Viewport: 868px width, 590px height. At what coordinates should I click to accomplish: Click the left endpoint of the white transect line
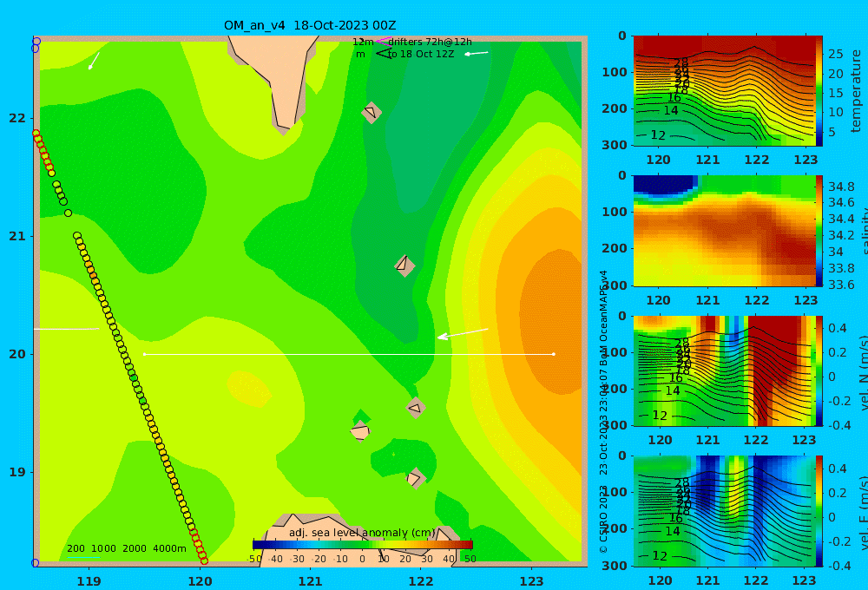(x=144, y=354)
